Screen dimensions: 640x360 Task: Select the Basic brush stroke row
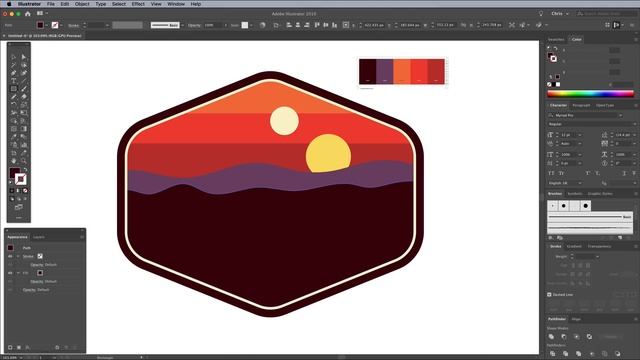(590, 217)
